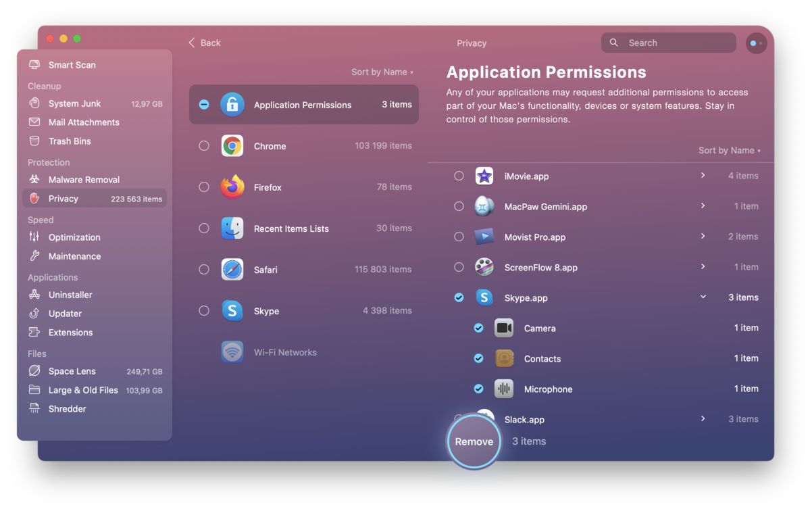Click the Malware Removal biohazard icon
The width and height of the screenshot is (812, 511).
coord(34,180)
